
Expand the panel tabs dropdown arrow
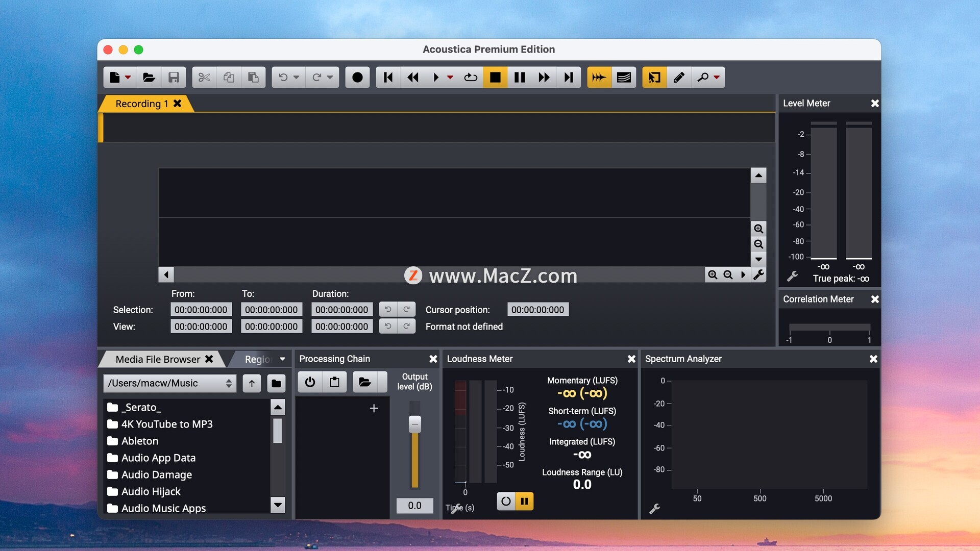(x=283, y=359)
